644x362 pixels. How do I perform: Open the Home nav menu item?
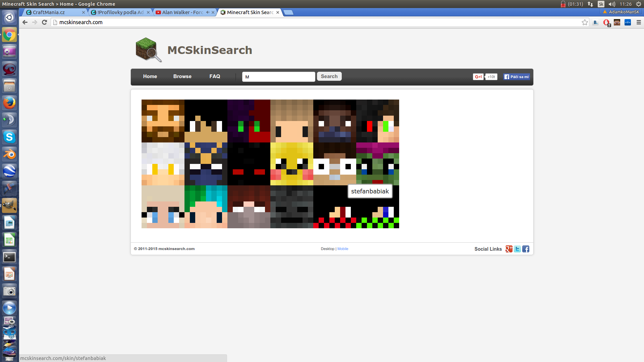(x=150, y=76)
